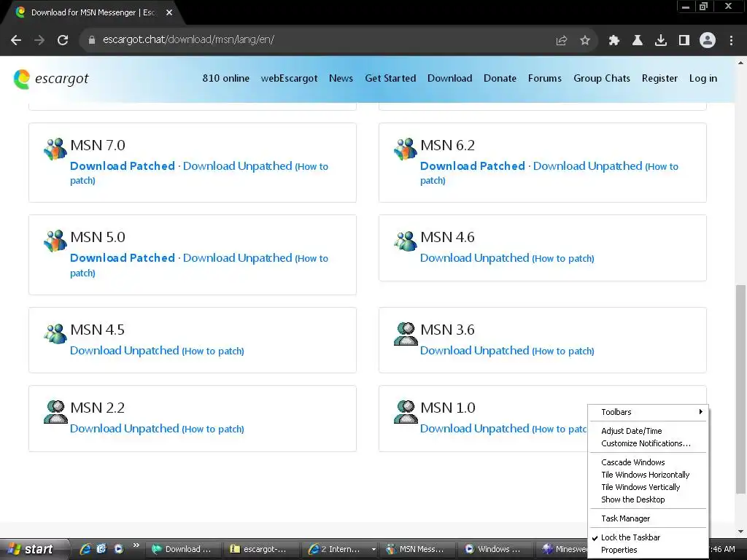Open the browser Downloads icon
This screenshot has width=747, height=560.
[x=661, y=41]
